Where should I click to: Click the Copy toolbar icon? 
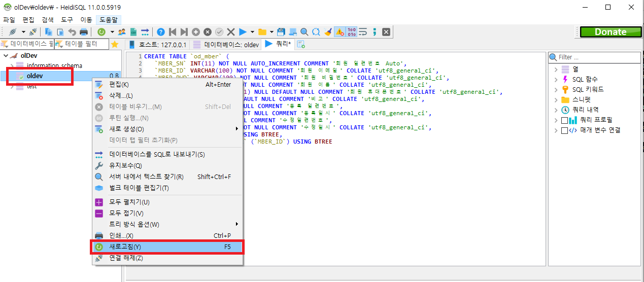tap(49, 31)
